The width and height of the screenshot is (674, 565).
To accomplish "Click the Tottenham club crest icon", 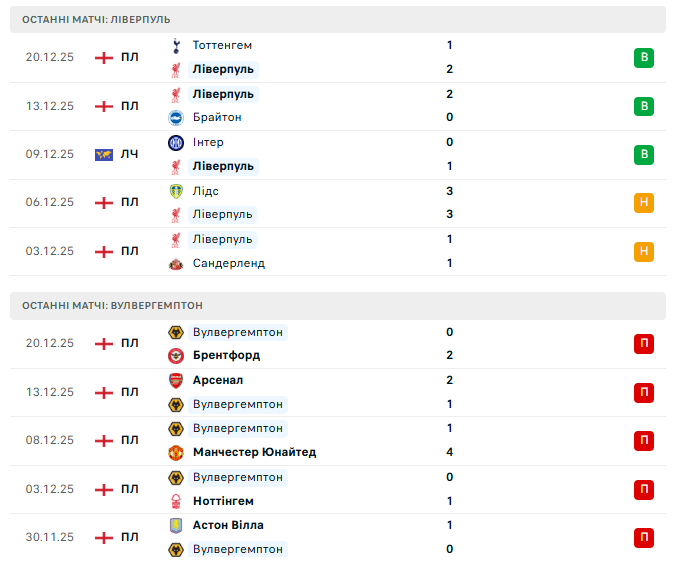I will [175, 45].
